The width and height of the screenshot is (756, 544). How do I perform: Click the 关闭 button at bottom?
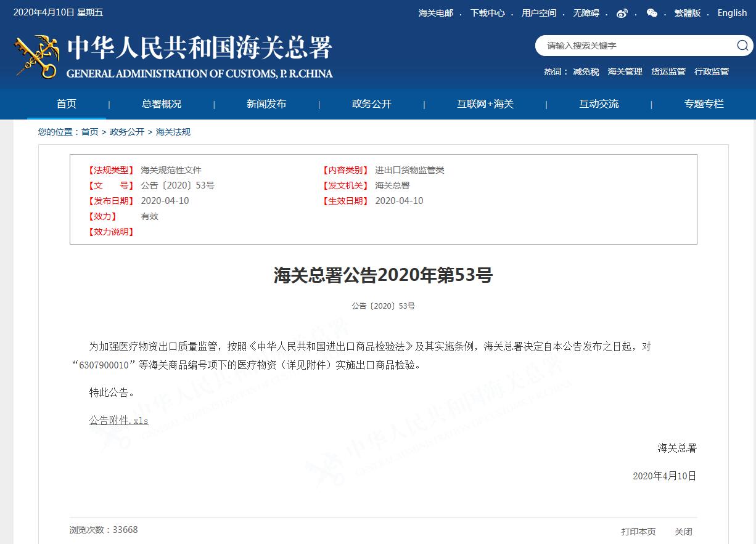(683, 531)
